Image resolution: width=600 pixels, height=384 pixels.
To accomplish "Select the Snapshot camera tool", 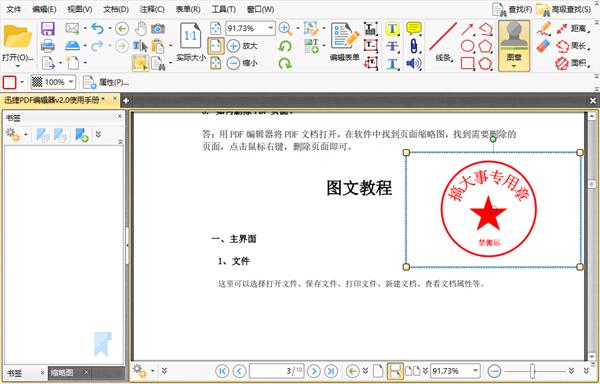I will click(158, 29).
